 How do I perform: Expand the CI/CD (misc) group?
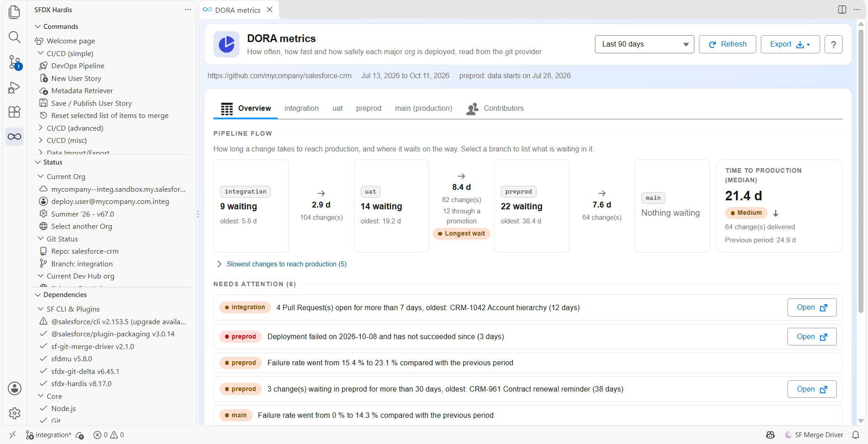click(x=66, y=140)
